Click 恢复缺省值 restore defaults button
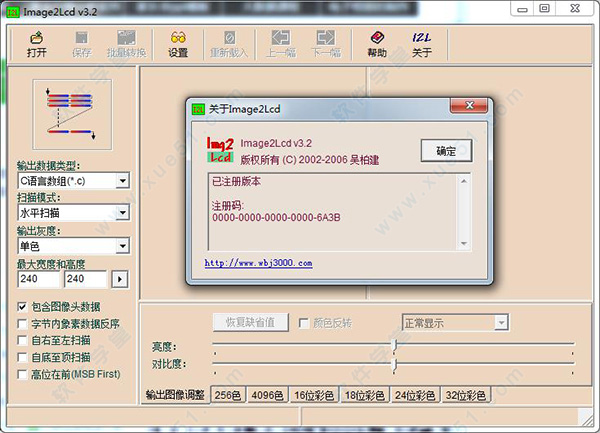Viewport: 600px width, 433px height. [251, 322]
